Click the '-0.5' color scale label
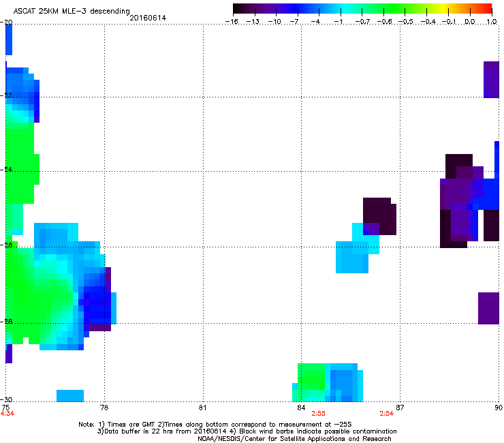The image size is (504, 443). coord(406,22)
